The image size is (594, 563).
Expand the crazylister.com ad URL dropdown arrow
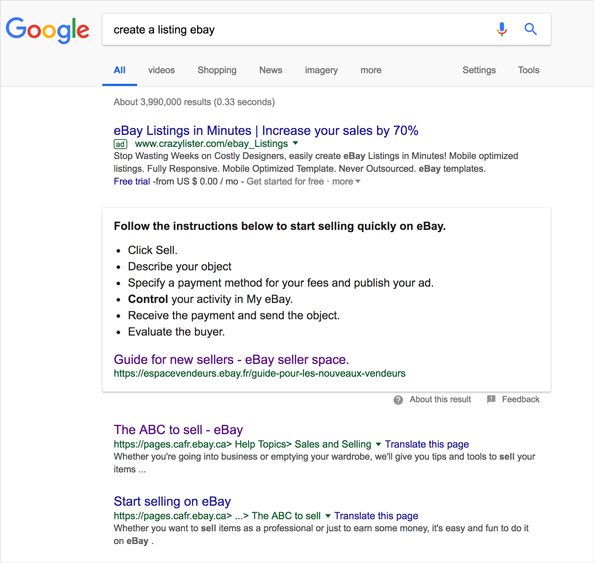pos(295,143)
